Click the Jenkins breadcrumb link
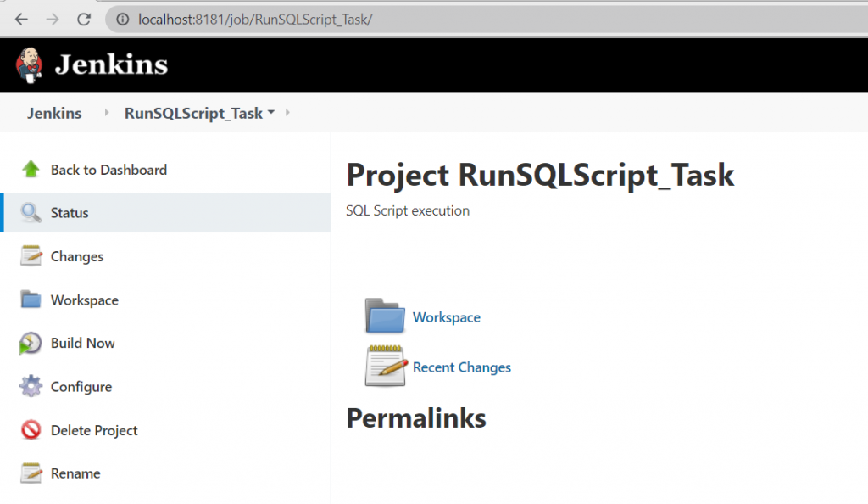The width and height of the screenshot is (868, 504). (x=54, y=113)
